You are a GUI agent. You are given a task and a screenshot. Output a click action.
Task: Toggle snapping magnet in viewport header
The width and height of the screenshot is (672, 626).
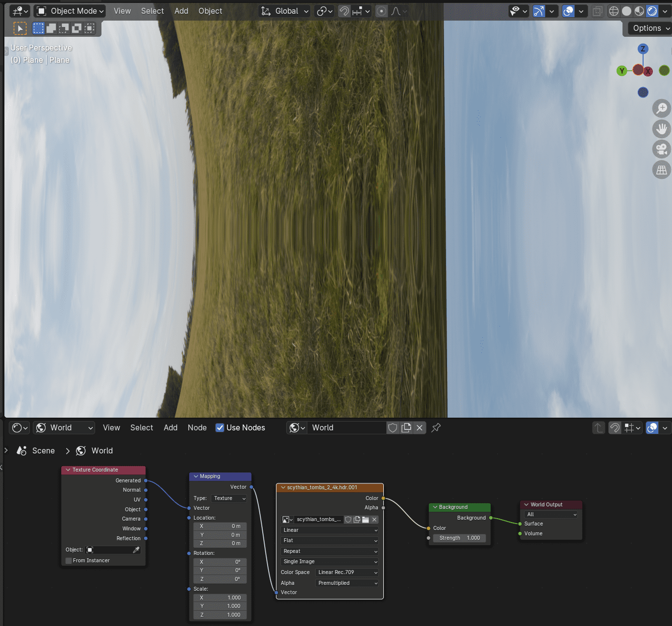click(x=344, y=11)
